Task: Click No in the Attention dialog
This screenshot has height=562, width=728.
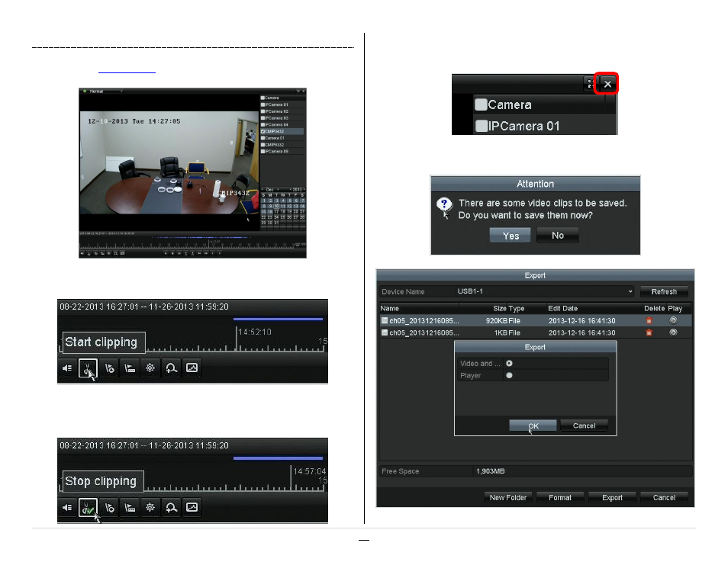Action: tap(558, 236)
